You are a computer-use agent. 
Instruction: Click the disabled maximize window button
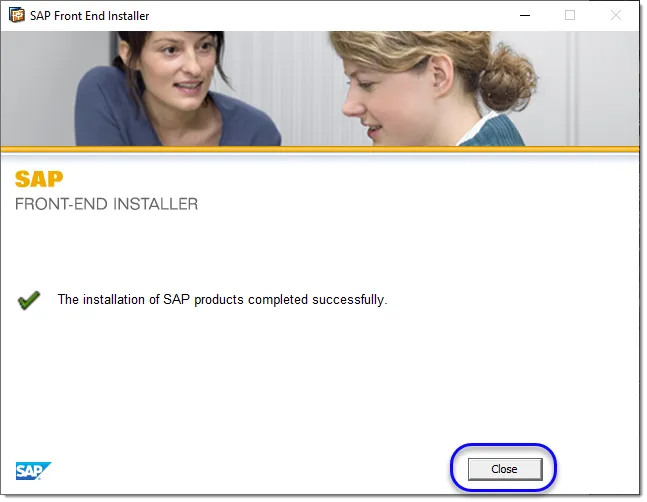coord(570,16)
